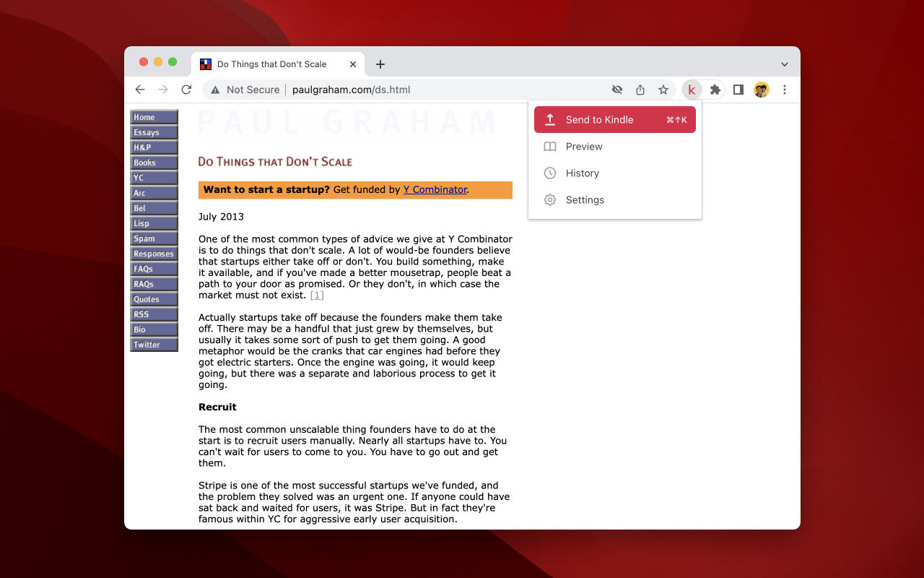Viewport: 924px width, 578px height.
Task: Open the share icon in the toolbar
Action: [640, 90]
